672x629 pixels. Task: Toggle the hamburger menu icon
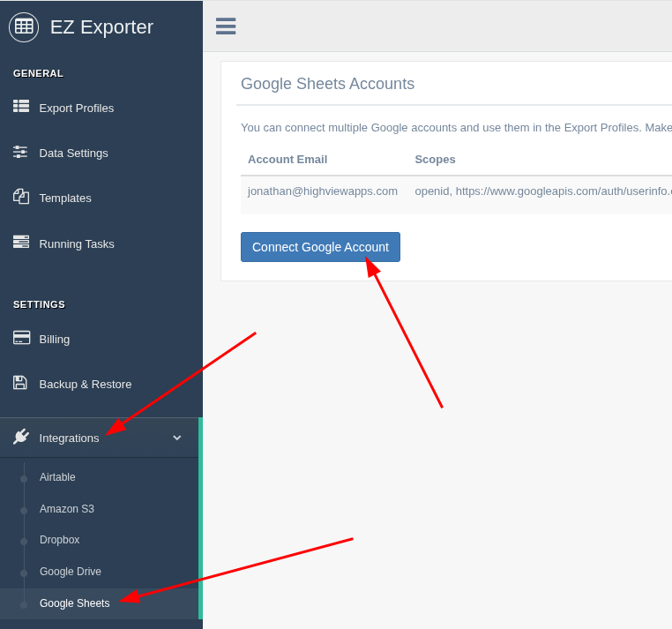coord(226,26)
